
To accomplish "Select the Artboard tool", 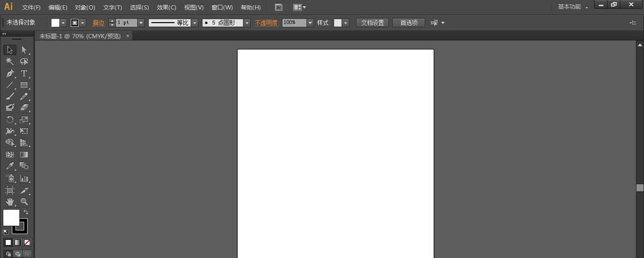I will [10, 190].
